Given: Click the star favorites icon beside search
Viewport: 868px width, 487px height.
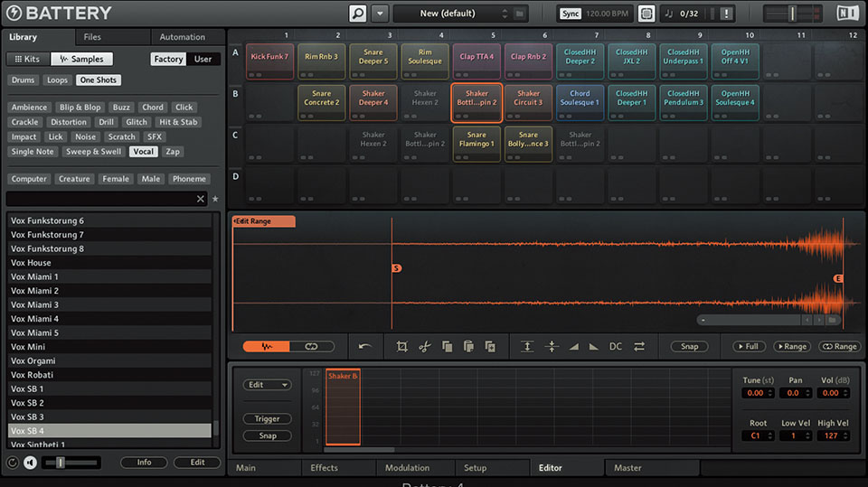Looking at the screenshot, I should tap(215, 199).
